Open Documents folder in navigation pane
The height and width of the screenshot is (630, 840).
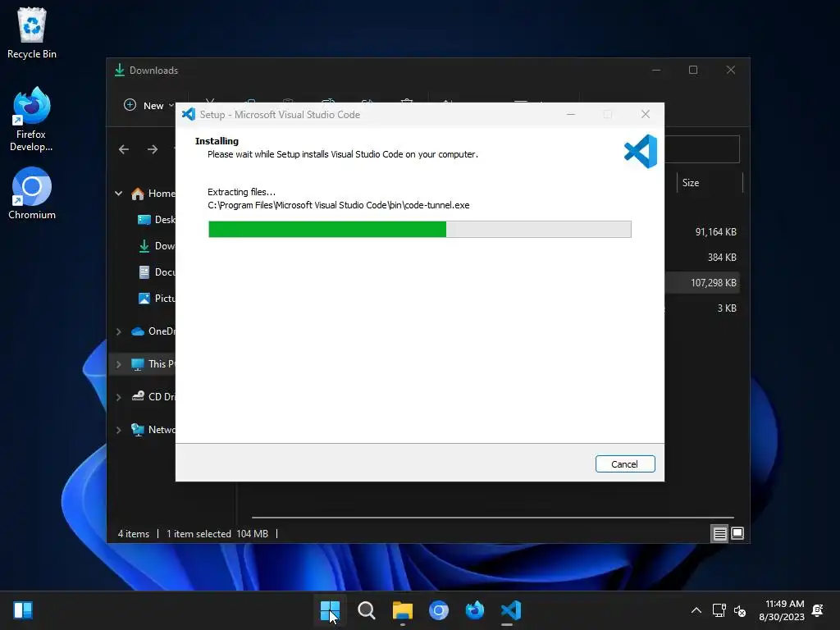tap(157, 272)
